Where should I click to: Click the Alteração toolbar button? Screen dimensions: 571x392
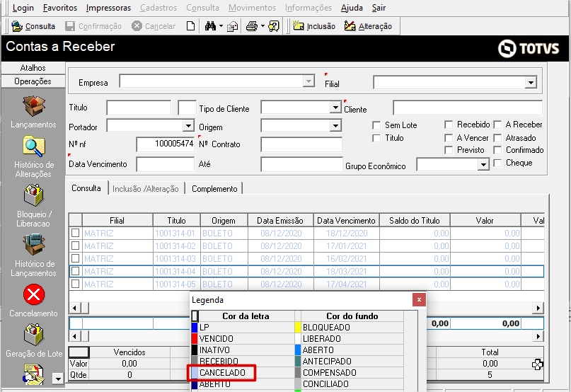point(368,26)
